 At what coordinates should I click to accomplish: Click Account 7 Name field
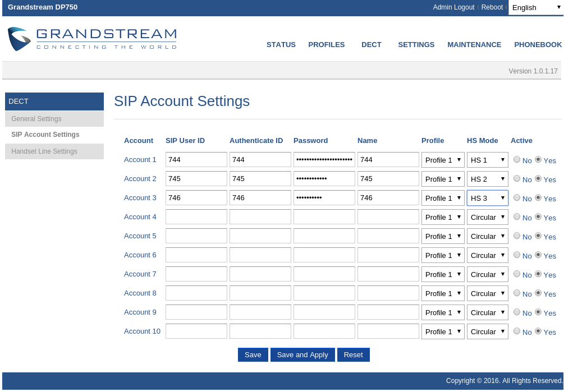388,274
